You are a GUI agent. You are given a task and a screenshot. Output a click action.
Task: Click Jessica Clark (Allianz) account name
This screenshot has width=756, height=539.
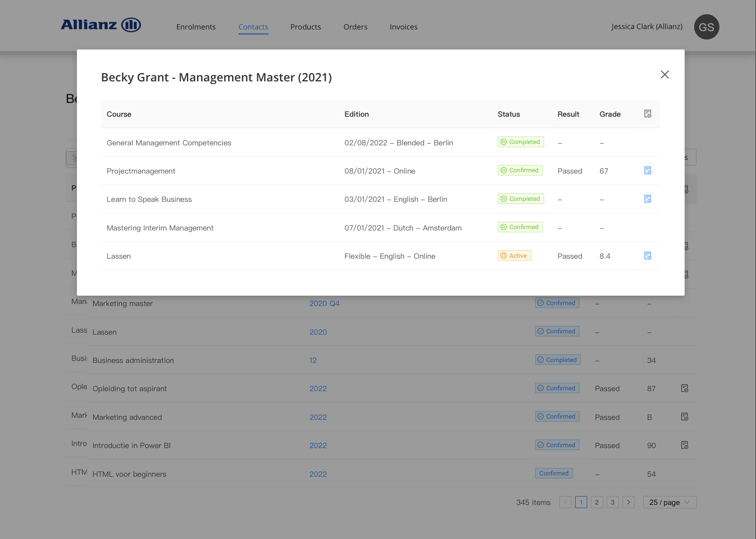point(647,27)
